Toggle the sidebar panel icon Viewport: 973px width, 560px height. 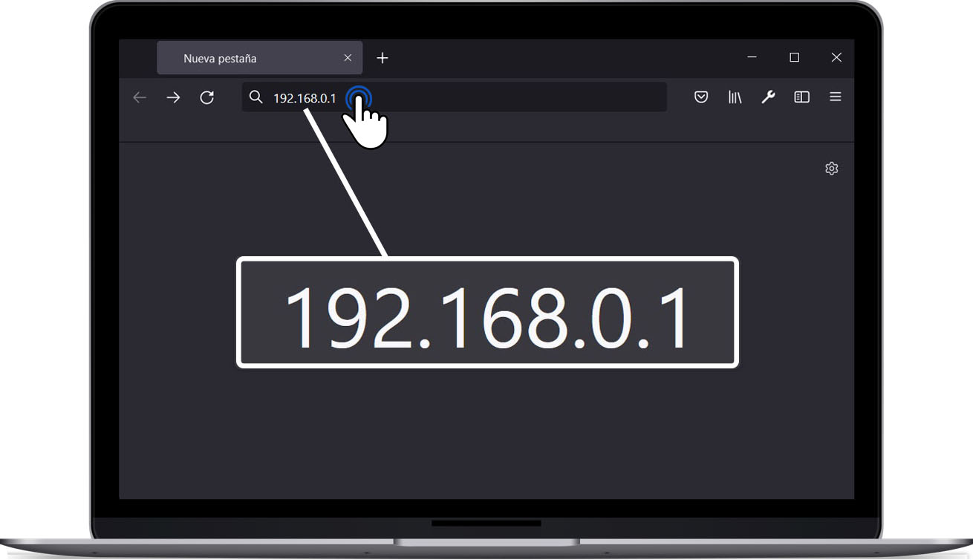tap(801, 97)
